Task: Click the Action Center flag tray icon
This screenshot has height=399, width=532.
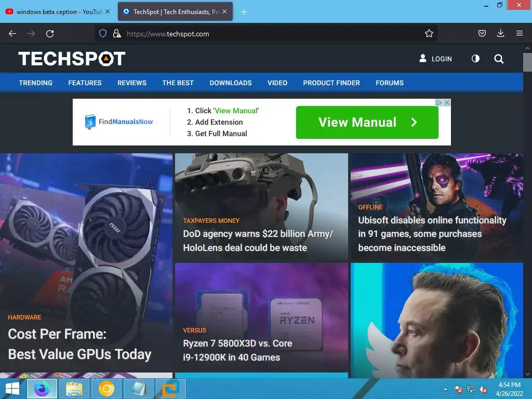Action: point(458,389)
